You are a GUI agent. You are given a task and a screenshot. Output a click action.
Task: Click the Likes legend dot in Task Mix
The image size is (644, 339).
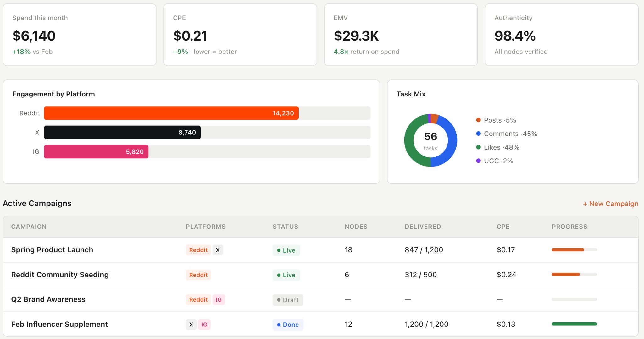pos(478,147)
